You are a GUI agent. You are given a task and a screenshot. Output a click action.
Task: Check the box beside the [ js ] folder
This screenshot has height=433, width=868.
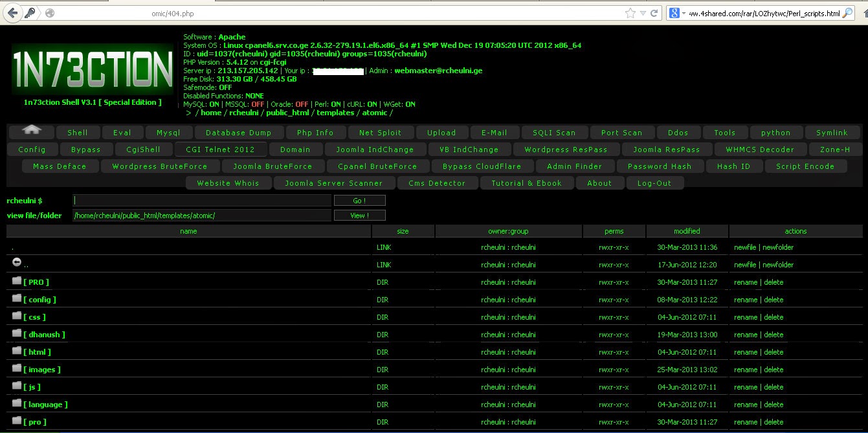click(17, 384)
